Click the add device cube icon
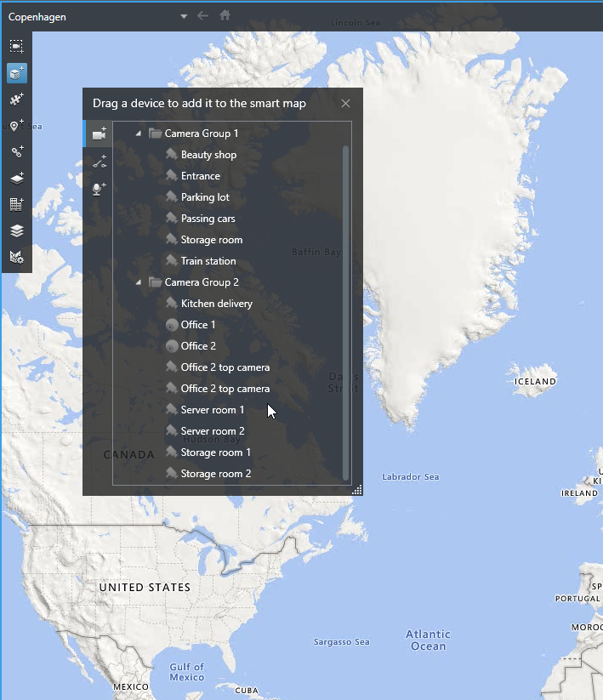Viewport: 603px width, 700px height. coord(16,73)
